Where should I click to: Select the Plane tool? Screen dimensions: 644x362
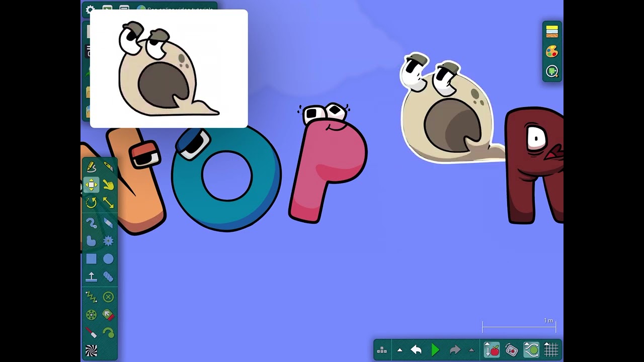tap(91, 277)
